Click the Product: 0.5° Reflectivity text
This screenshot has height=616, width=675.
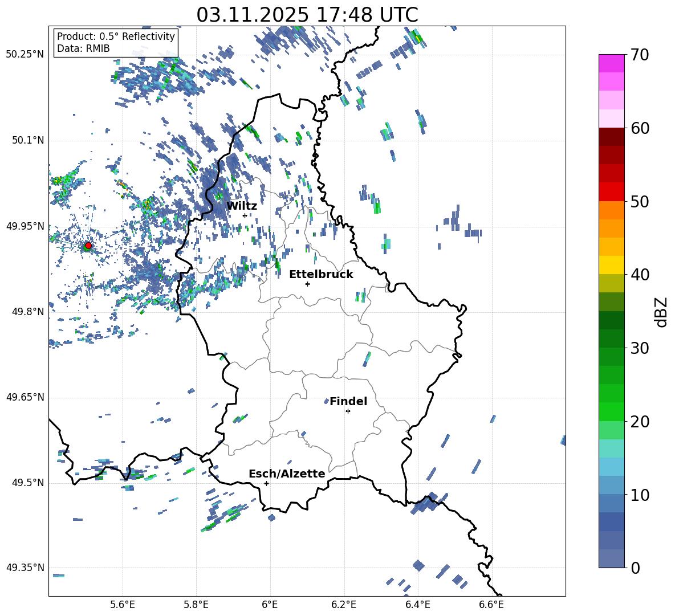click(x=116, y=36)
